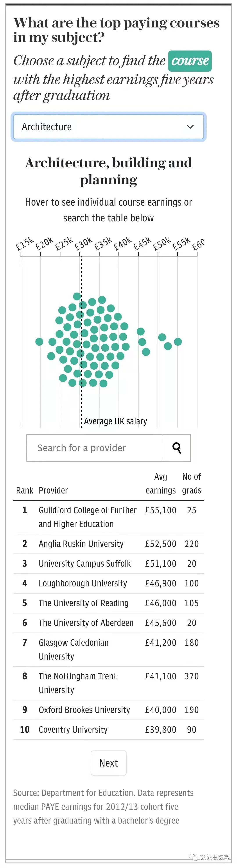Click the highlighted 'course' label
The width and height of the screenshot is (237, 868).
pos(190,61)
